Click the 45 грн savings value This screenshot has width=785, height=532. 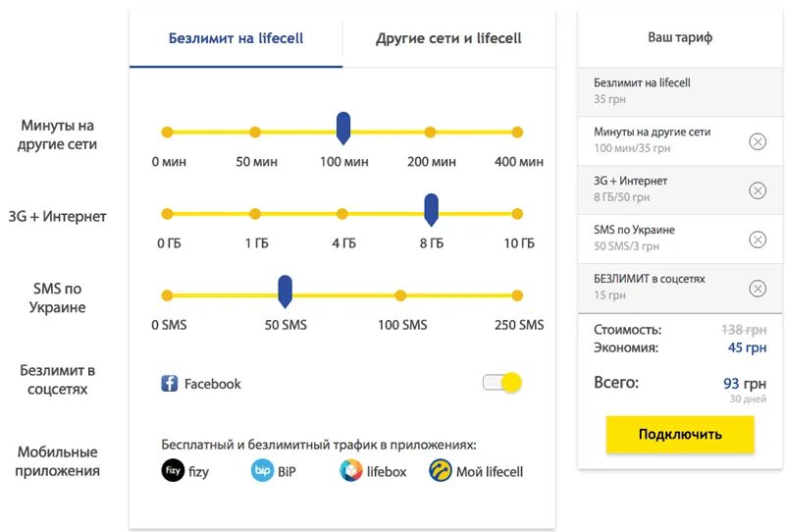[747, 347]
